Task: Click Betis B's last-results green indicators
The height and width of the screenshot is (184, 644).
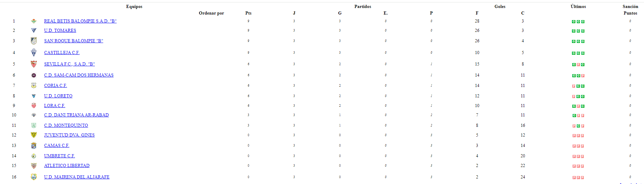Action: click(578, 21)
